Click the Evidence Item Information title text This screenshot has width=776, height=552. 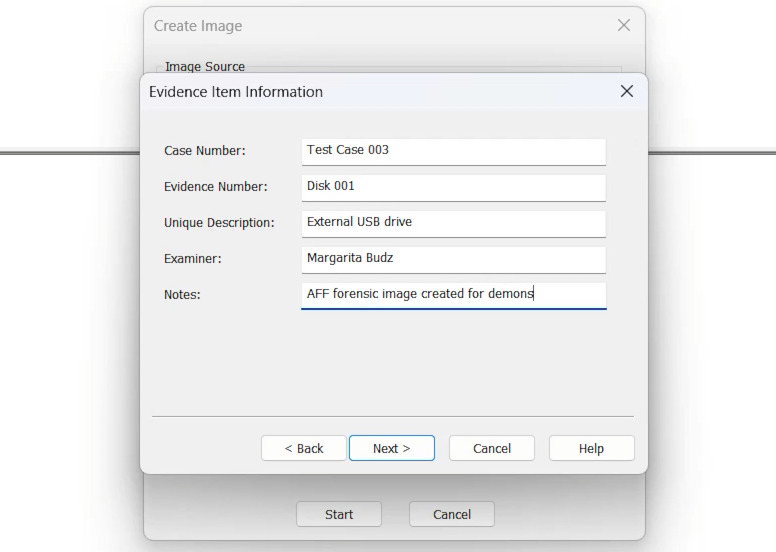click(x=236, y=92)
